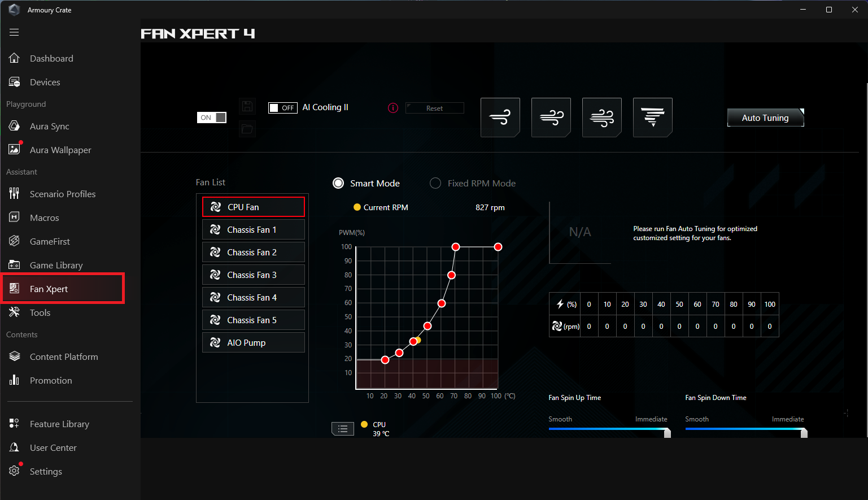Click curve point at 100% PWM, 100°C
This screenshot has height=500, width=868.
point(498,247)
